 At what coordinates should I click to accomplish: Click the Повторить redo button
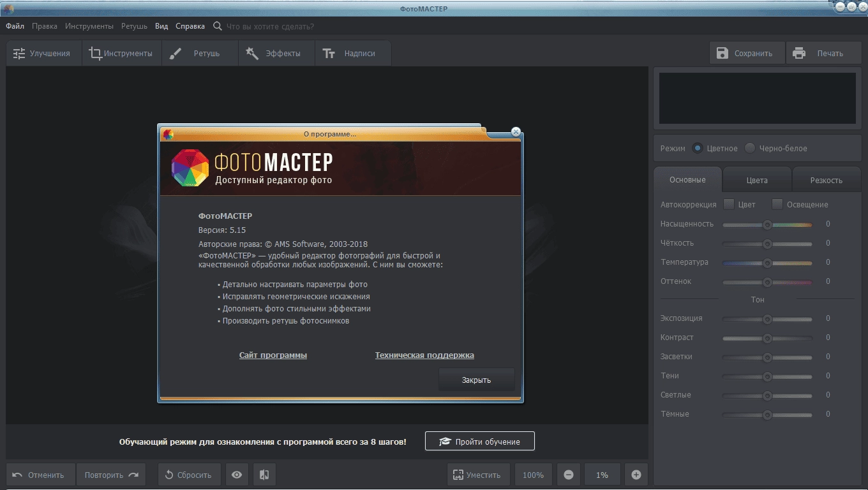click(111, 475)
